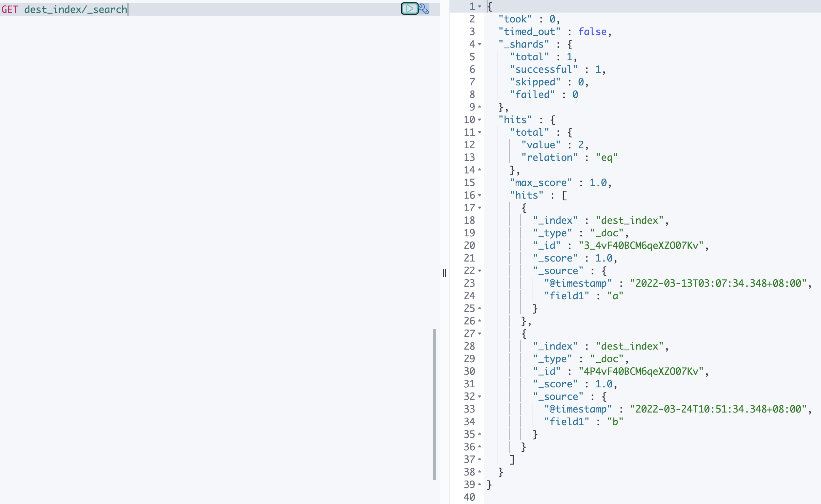This screenshot has width=821, height=504.
Task: Click the "2022-03-24T10:51:34.348+08:00" timestamp value
Action: tap(718, 409)
